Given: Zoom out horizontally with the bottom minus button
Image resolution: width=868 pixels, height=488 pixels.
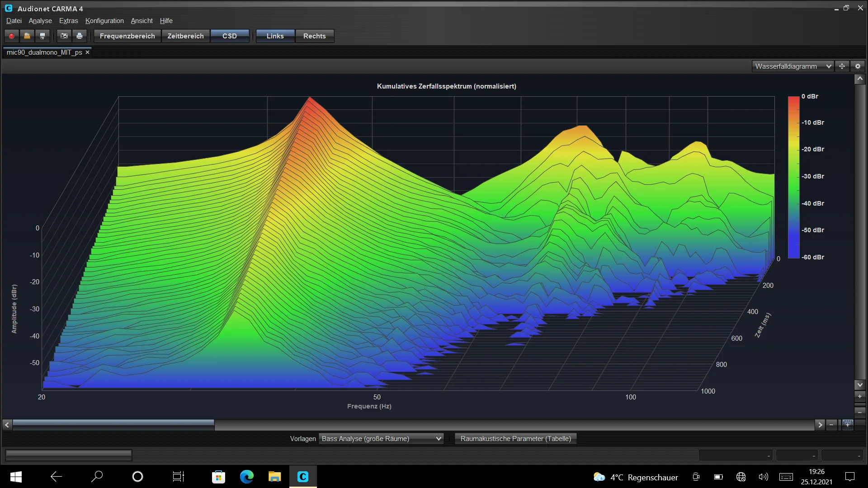Looking at the screenshot, I should click(831, 425).
